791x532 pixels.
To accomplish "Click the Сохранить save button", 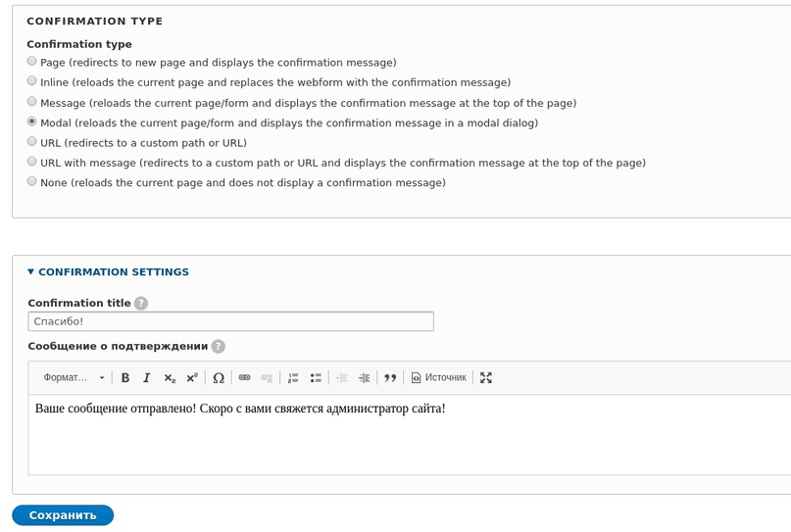I will [x=63, y=515].
